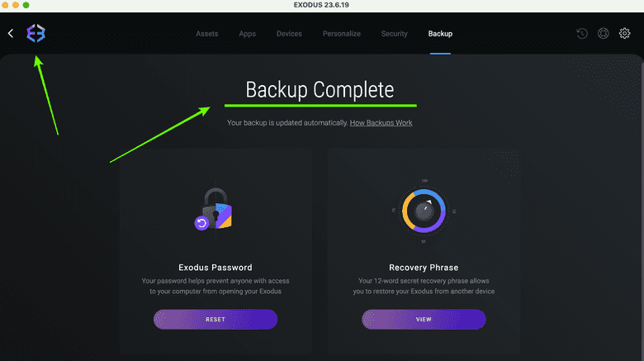Click the Backup Complete heading

[320, 89]
